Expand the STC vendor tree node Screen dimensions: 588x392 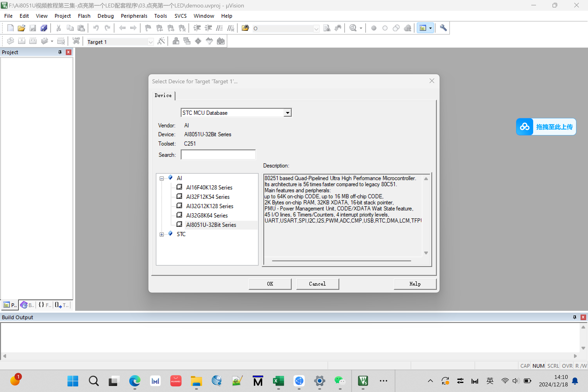[x=162, y=234]
